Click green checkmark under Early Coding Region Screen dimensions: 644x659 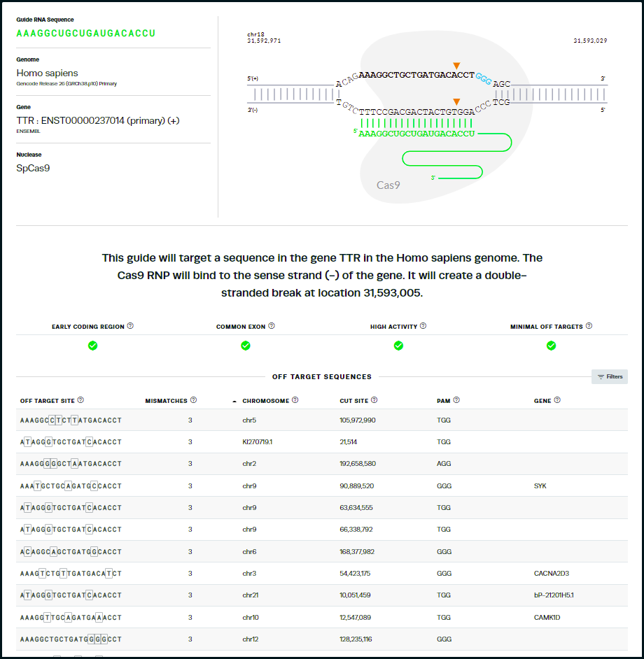coord(92,346)
